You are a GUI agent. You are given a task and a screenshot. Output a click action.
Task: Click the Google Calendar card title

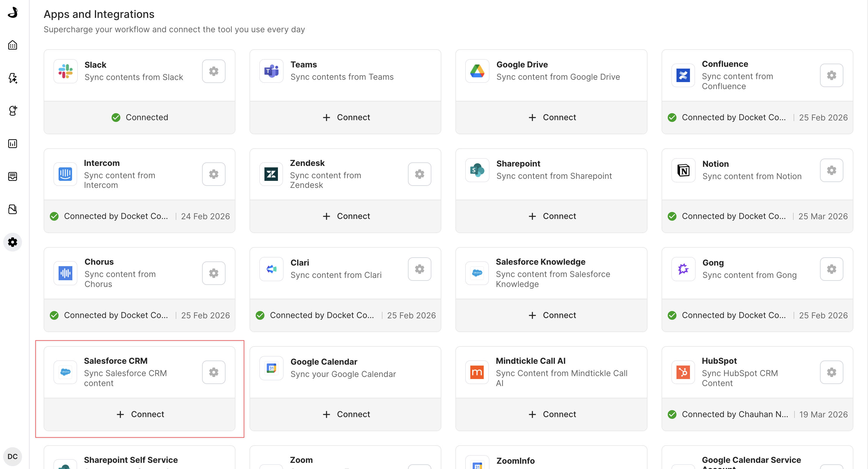click(324, 362)
